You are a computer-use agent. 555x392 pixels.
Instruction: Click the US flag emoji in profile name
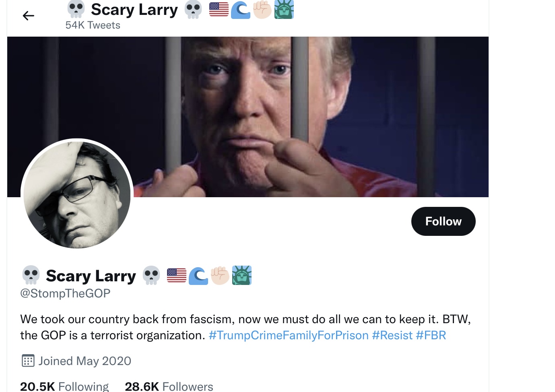pos(177,275)
